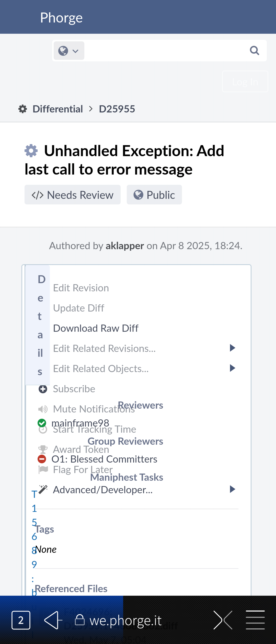The image size is (276, 644).
Task: Open the browser hamburger menu
Action: click(x=255, y=620)
